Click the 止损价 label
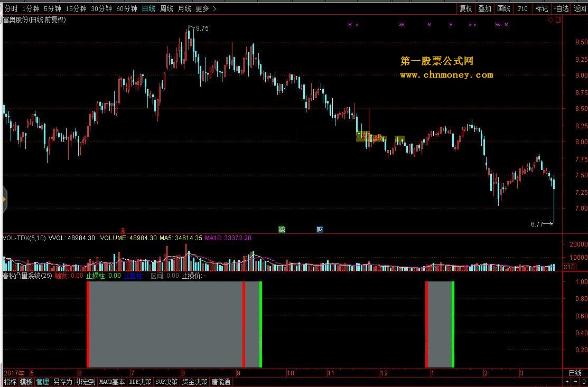The image size is (588, 387). coord(193,276)
